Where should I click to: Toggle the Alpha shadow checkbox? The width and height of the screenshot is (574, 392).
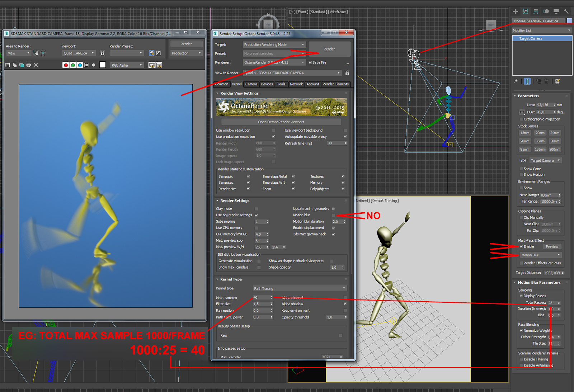tap(345, 304)
